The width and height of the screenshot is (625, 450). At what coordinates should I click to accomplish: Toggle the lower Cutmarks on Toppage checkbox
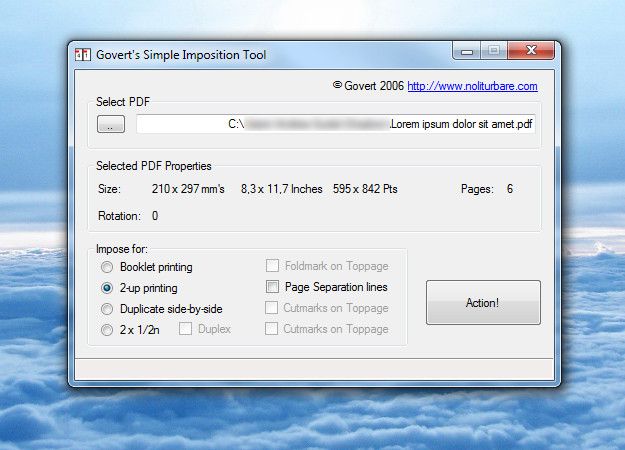point(271,329)
